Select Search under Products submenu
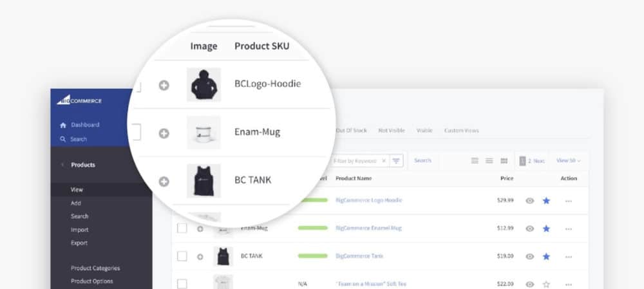 [79, 216]
